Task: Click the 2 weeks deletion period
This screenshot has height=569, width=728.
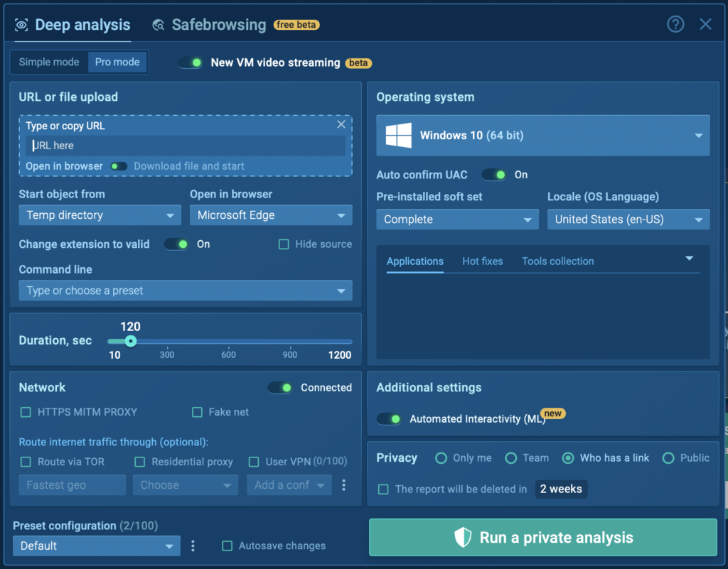Action: pyautogui.click(x=561, y=489)
